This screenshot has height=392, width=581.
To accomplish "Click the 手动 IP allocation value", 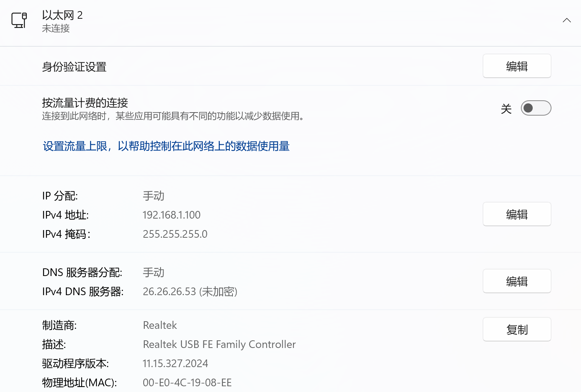I will (153, 196).
